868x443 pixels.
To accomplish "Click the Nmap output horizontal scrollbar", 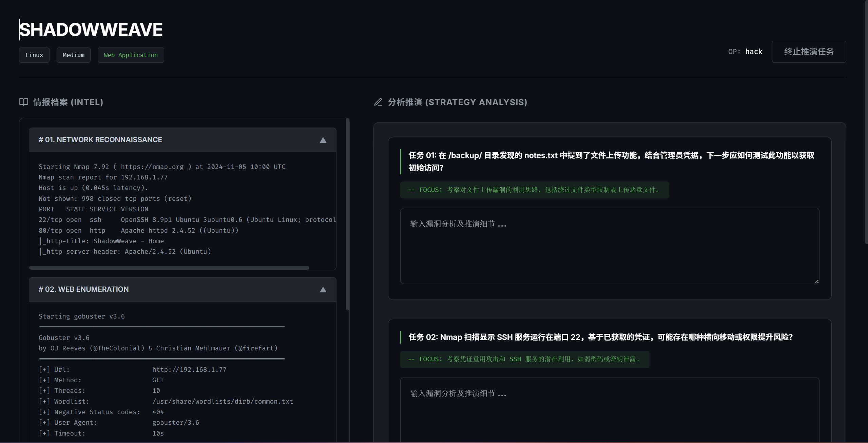I will tap(170, 268).
